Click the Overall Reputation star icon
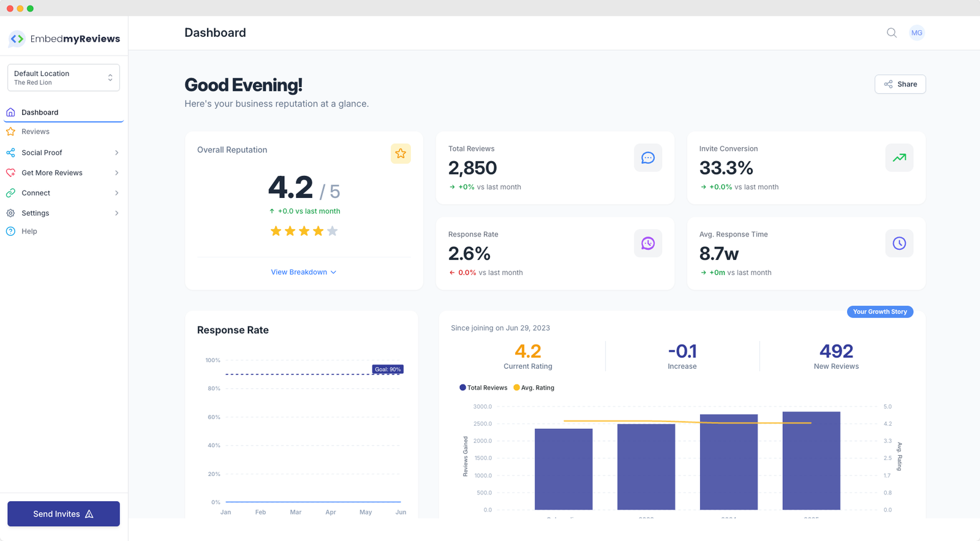980x541 pixels. click(x=401, y=154)
